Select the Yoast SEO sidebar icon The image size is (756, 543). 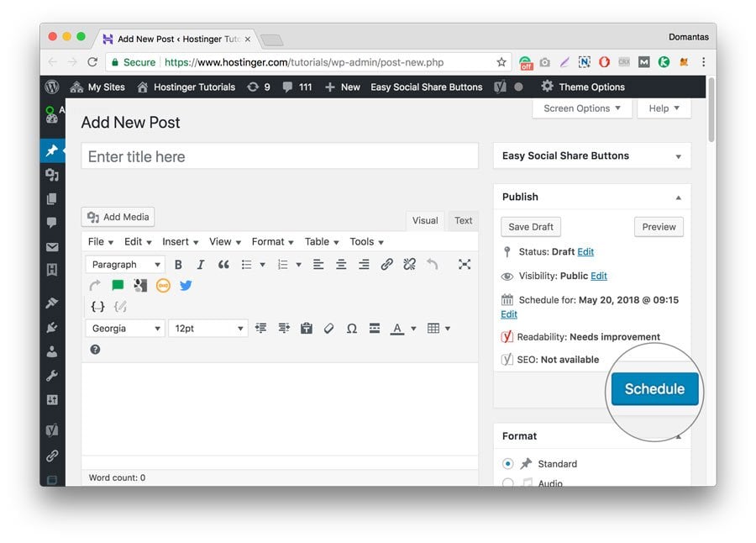(53, 429)
